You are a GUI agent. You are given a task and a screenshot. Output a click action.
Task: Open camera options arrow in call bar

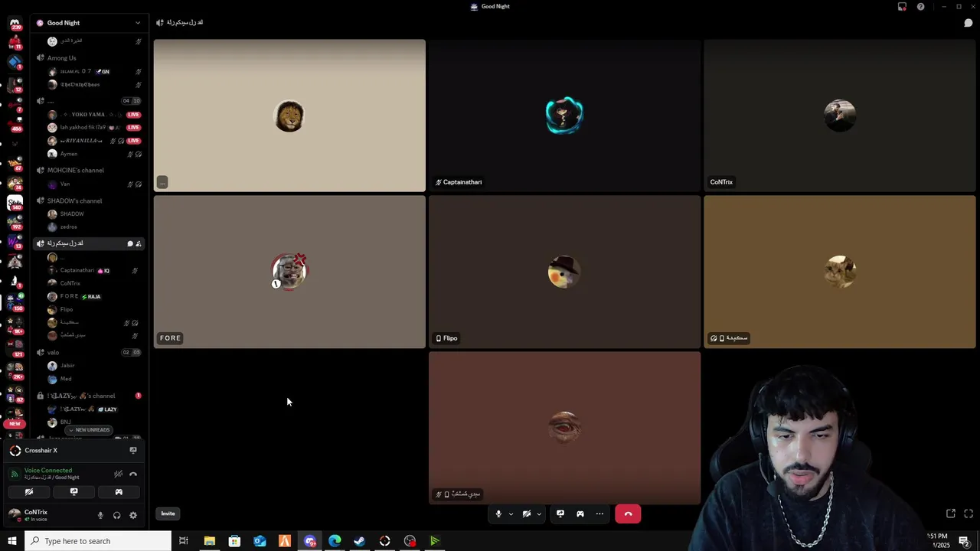[539, 514]
